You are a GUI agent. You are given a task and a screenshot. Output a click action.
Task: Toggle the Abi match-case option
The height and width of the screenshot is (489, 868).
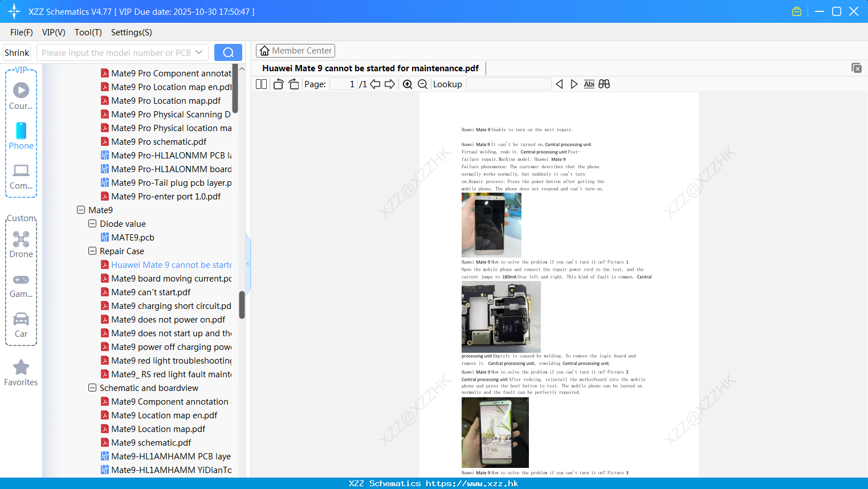tap(589, 84)
